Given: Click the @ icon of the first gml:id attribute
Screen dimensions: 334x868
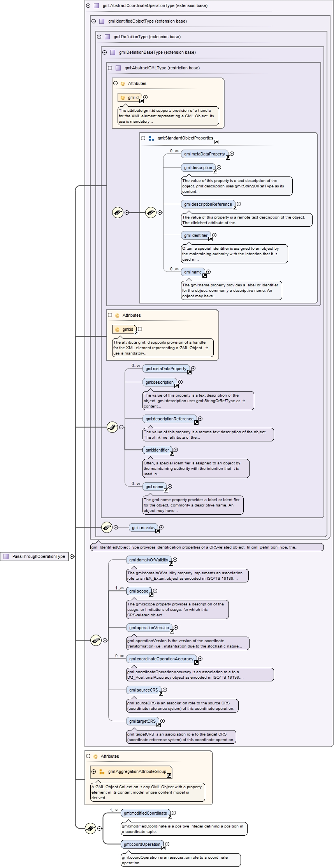Looking at the screenshot, I should click(123, 97).
